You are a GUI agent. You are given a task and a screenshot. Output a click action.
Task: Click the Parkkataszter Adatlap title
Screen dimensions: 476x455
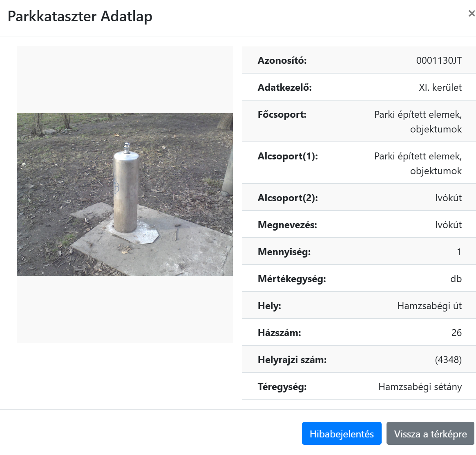pyautogui.click(x=80, y=16)
